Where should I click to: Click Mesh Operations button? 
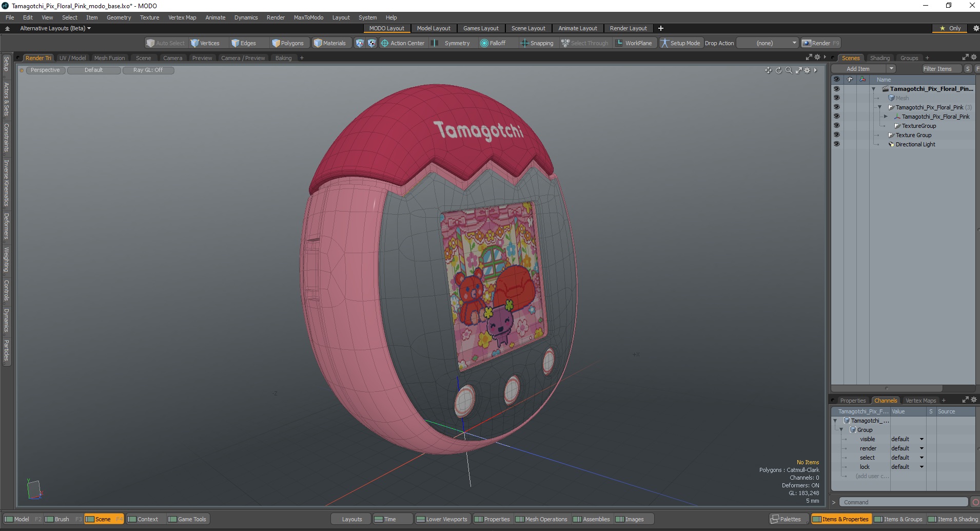pyautogui.click(x=541, y=519)
